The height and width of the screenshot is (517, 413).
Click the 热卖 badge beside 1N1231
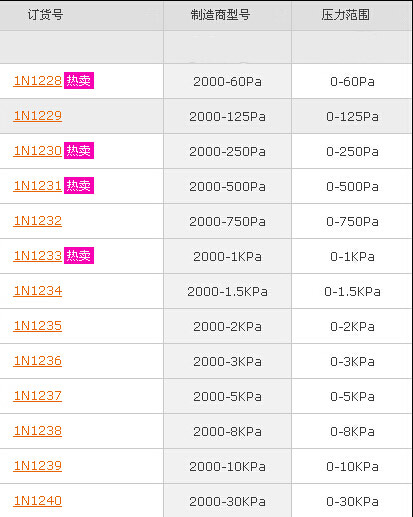79,185
